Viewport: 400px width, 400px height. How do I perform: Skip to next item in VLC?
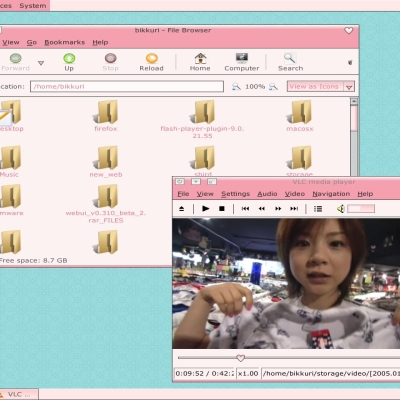[294, 209]
